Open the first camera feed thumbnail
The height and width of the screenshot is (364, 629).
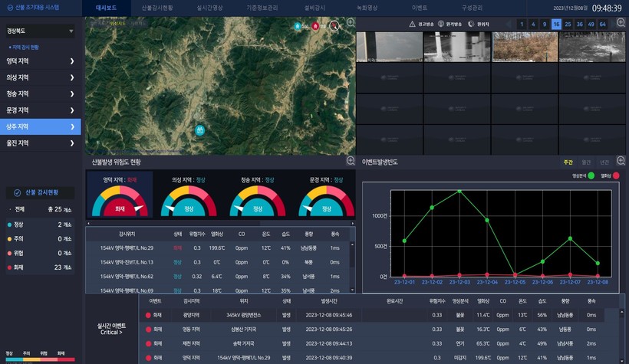[x=389, y=47]
